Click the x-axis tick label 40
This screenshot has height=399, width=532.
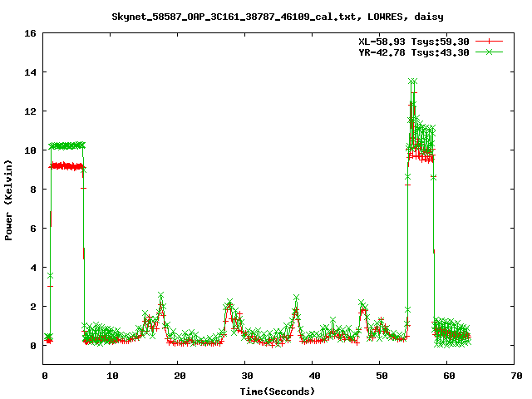314,376
